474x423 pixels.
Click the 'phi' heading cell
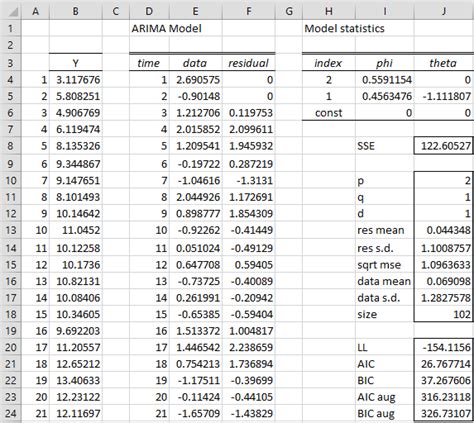[x=385, y=63]
